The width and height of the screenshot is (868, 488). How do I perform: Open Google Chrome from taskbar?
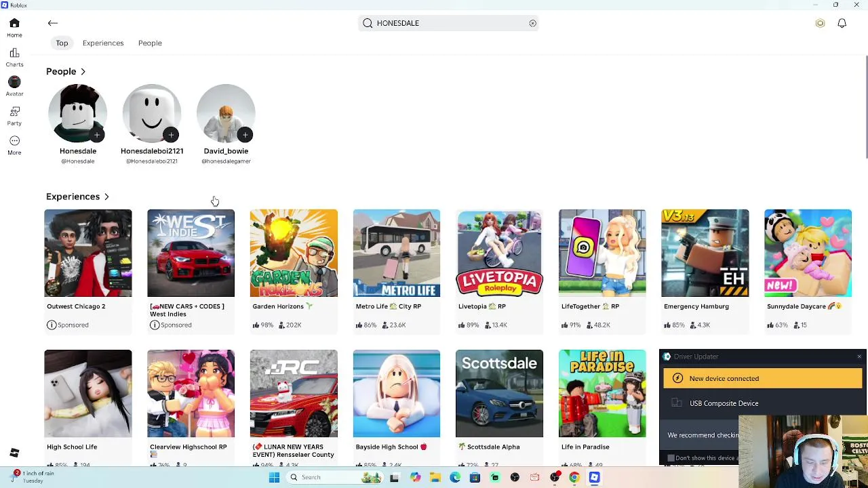(x=574, y=477)
